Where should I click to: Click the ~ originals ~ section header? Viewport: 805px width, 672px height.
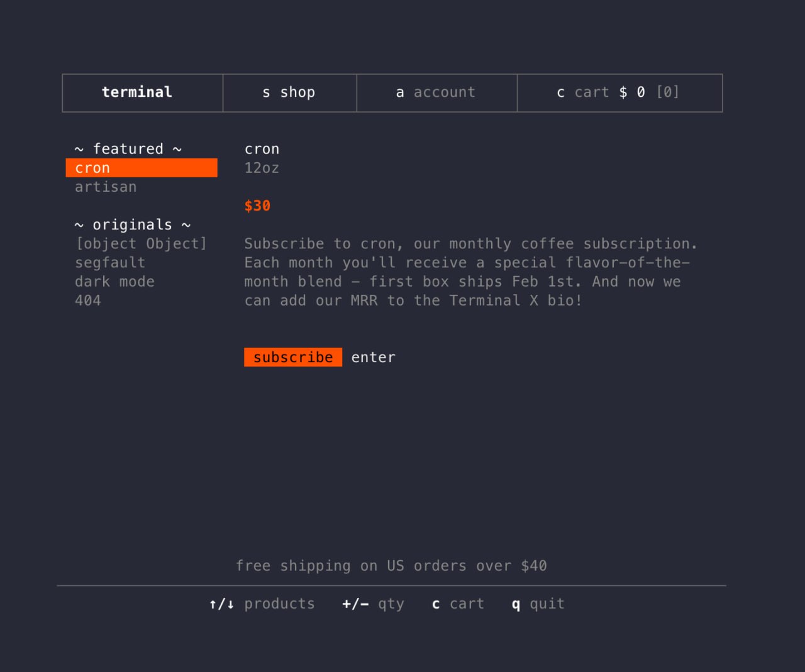[x=133, y=224]
